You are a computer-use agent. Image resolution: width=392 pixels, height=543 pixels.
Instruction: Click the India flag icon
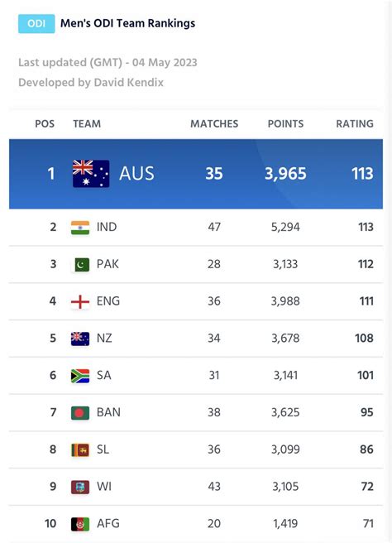point(80,228)
